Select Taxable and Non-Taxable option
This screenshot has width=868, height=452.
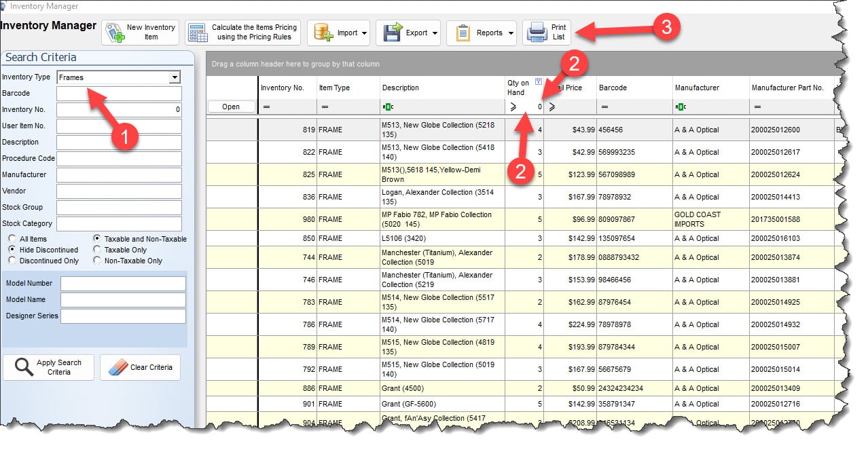[x=97, y=239]
